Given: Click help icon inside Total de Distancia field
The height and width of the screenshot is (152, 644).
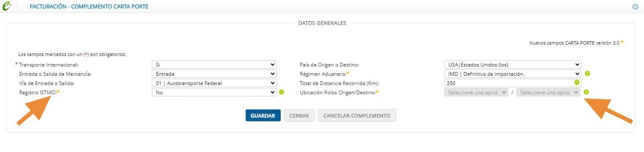Looking at the screenshot, I should click(577, 83).
